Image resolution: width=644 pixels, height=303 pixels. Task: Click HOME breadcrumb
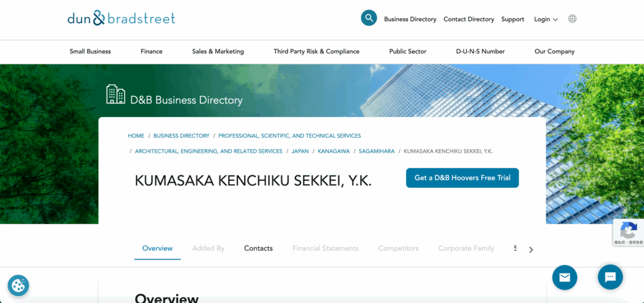136,136
